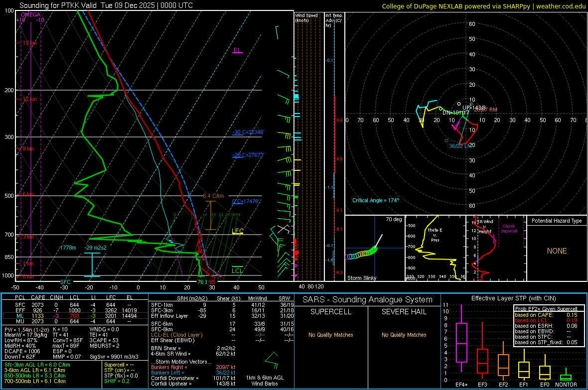
Task: Click the green LCL marker label
Action: click(237, 271)
